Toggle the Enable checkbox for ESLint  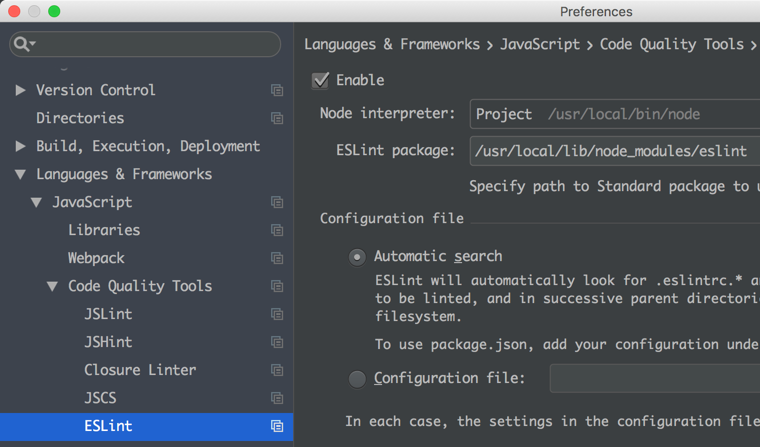pyautogui.click(x=321, y=80)
